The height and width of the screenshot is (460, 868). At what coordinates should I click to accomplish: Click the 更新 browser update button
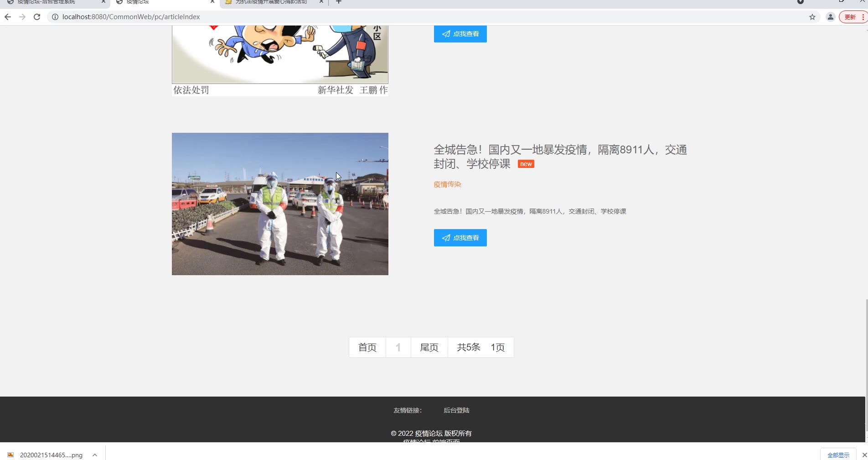click(x=850, y=17)
